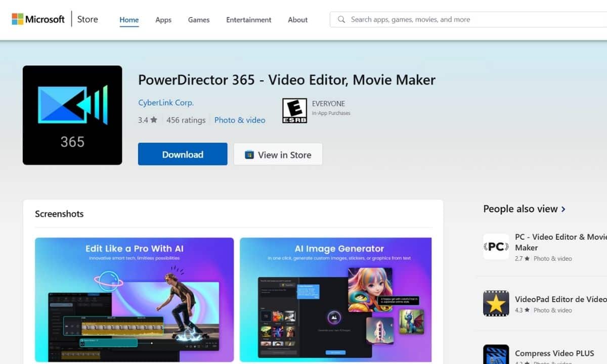Focus the Search apps, games, movies field
The image size is (607, 364).
[x=468, y=20]
